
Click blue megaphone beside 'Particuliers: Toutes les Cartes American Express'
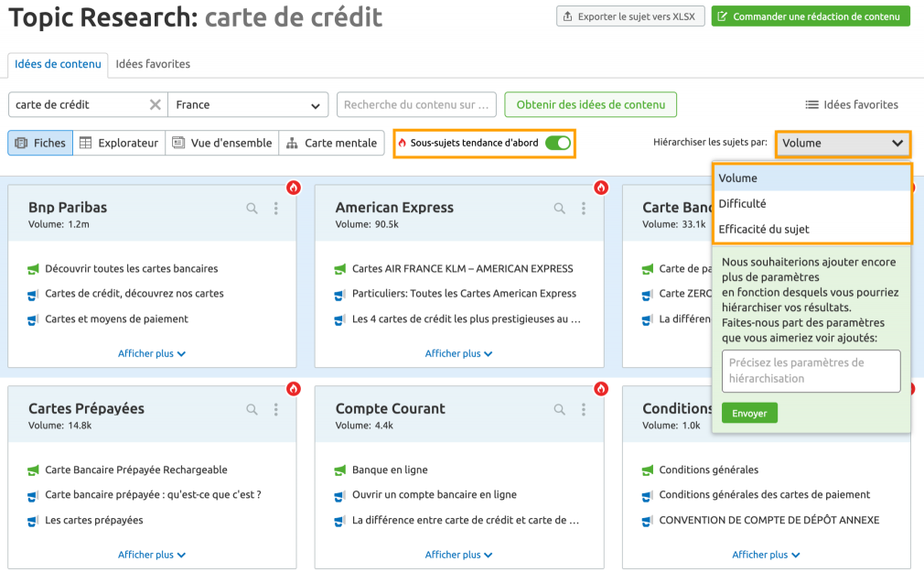[x=340, y=295]
